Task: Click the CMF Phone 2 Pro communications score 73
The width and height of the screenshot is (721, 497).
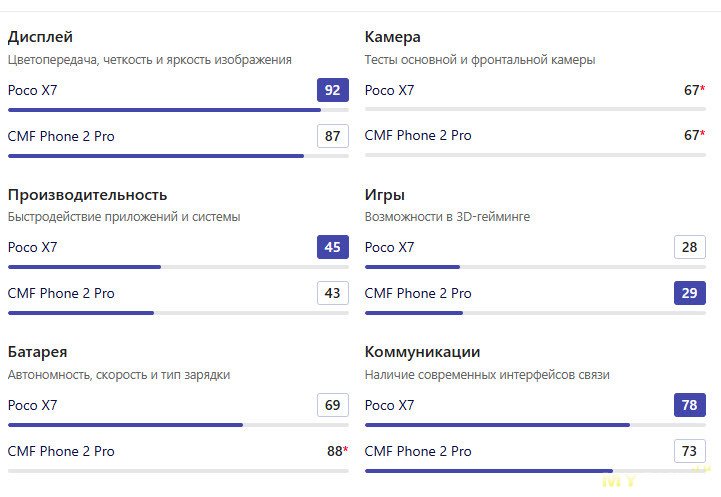Action: tap(689, 451)
